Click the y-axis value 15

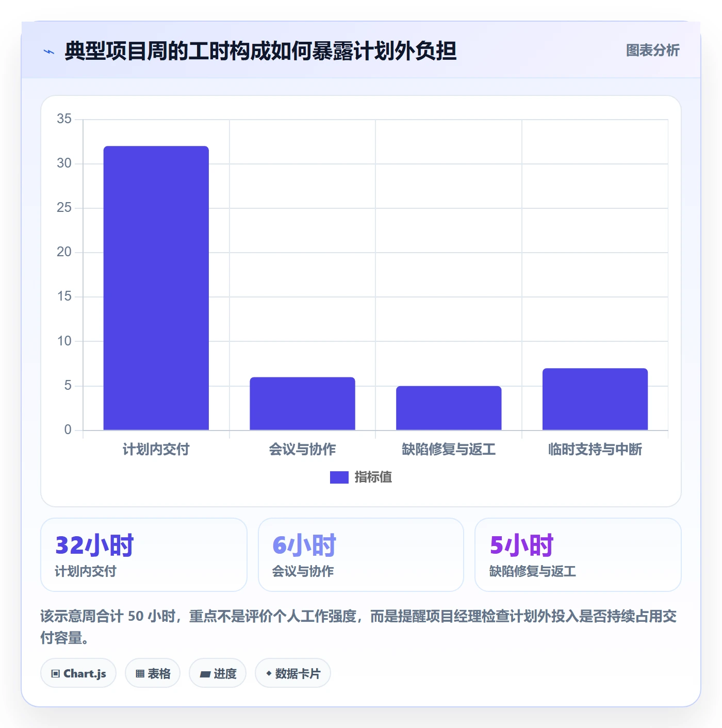64,296
